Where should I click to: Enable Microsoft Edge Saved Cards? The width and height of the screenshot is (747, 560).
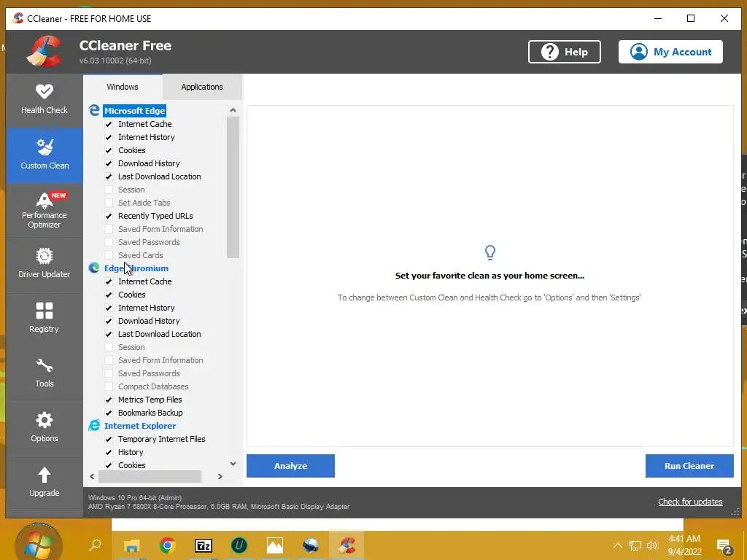(x=109, y=255)
